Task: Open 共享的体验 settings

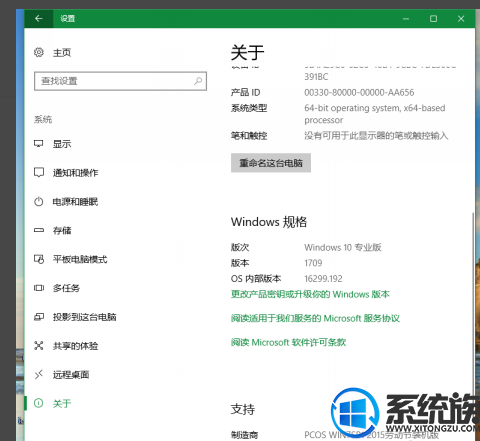Action: 75,346
